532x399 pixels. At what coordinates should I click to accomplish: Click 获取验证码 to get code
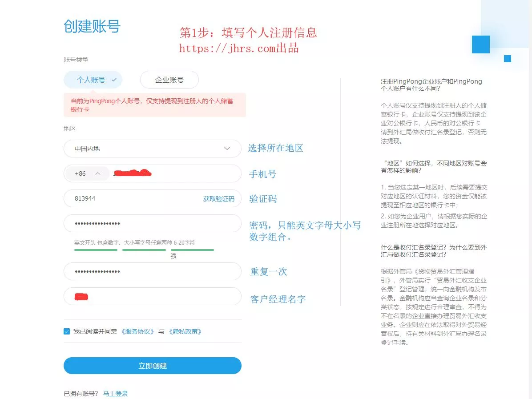coord(219,199)
